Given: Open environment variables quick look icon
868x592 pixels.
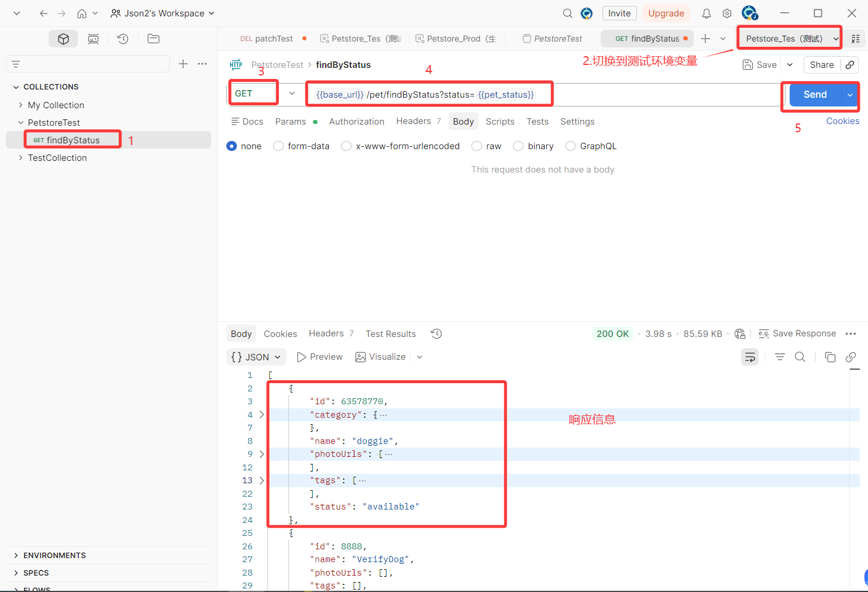Looking at the screenshot, I should (856, 39).
